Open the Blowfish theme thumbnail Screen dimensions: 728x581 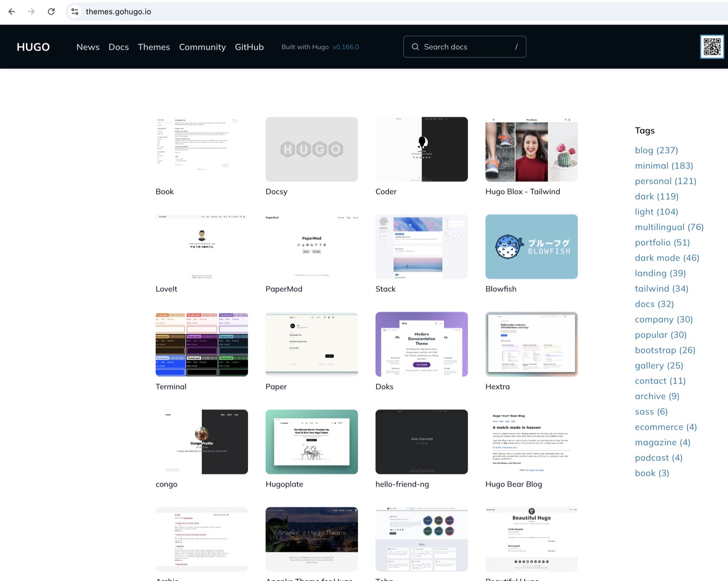pyautogui.click(x=531, y=246)
